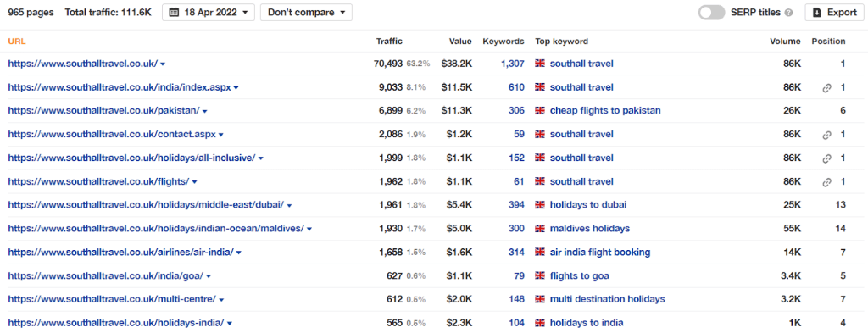Screen dimensions: 868x333
Task: Open the india/goa/ URL link
Action: tap(106, 276)
